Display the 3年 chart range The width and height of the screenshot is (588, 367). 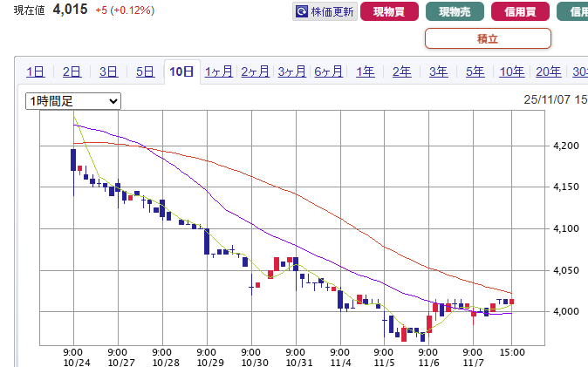click(x=438, y=71)
